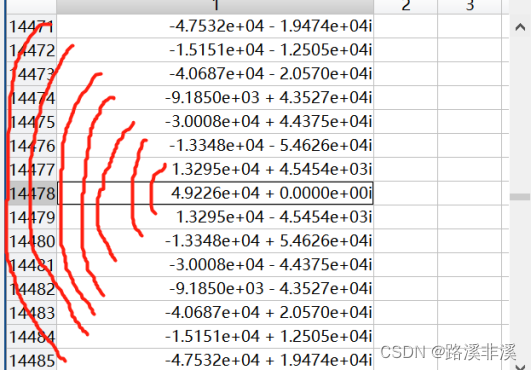Viewport: 532px width, 370px height.
Task: Click cell 1.3295e+04 - 4.5454e+03i
Action: [215, 217]
